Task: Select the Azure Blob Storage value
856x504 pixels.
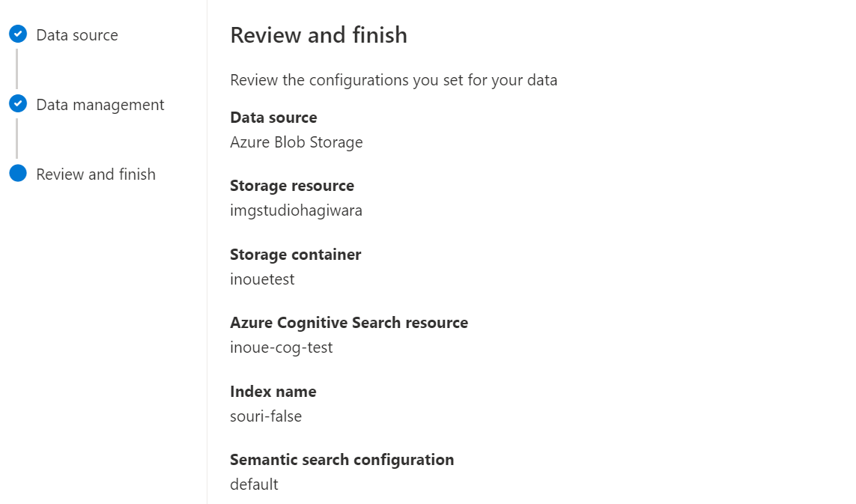Action: tap(297, 142)
